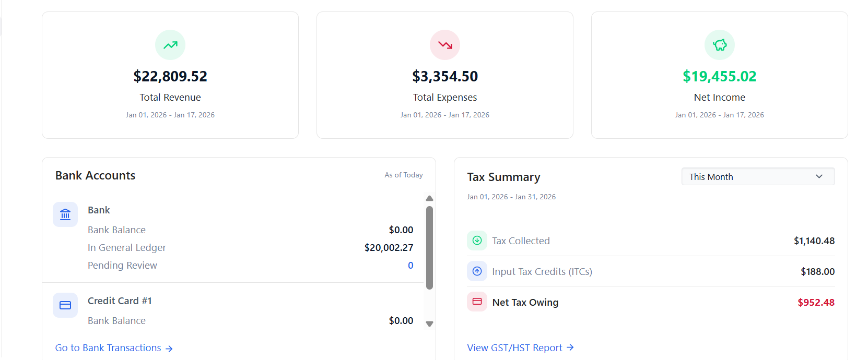
Task: Click the Bank Accounts scrollbar down arrow
Action: 429,324
